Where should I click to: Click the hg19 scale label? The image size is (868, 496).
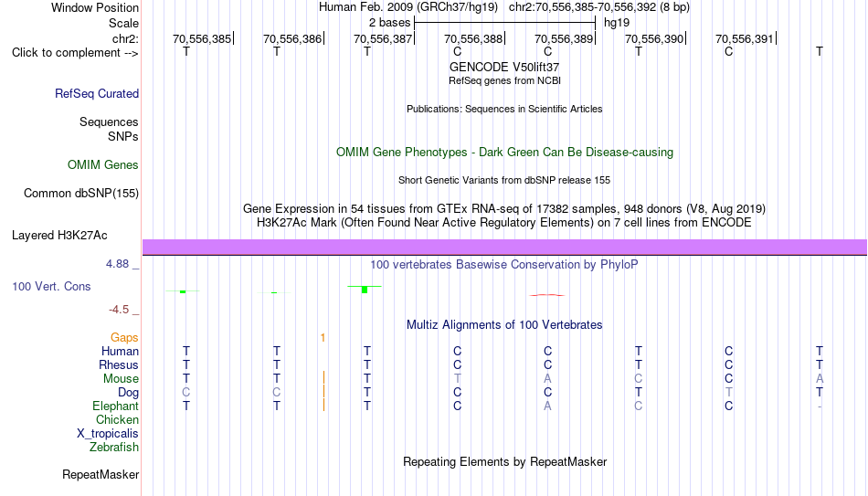617,23
